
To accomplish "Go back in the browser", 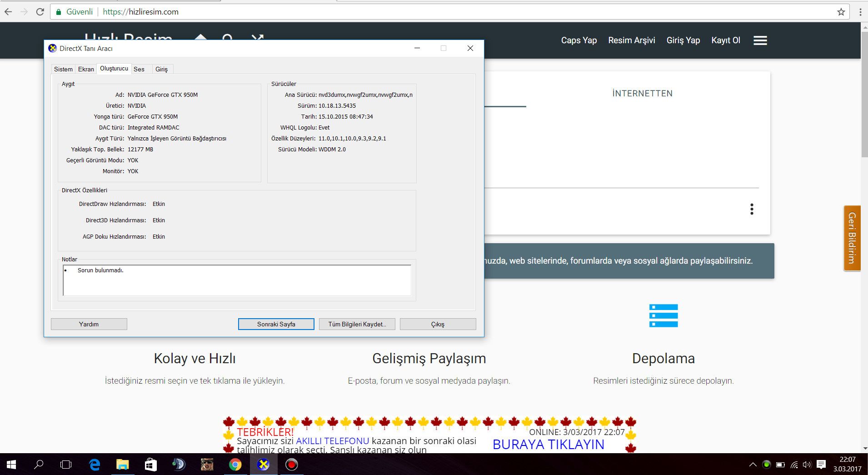I will click(8, 12).
